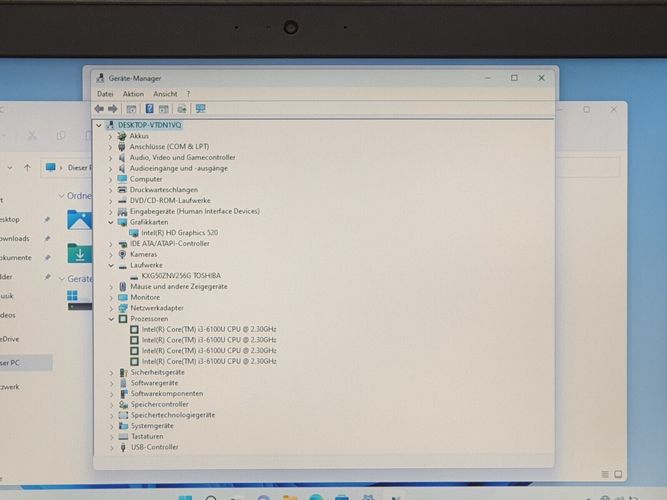Viewport: 667px width, 500px height.
Task: Maximize the Geräte-Manager window
Action: pyautogui.click(x=514, y=78)
